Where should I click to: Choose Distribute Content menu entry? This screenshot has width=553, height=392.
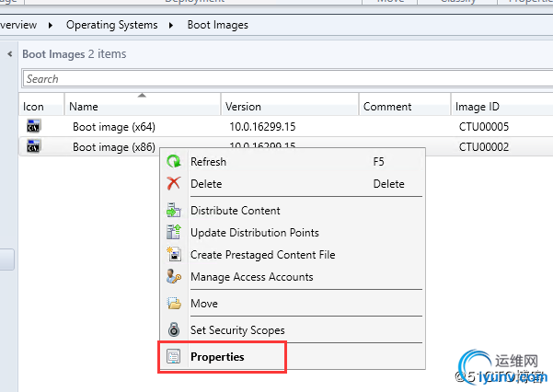tap(235, 211)
